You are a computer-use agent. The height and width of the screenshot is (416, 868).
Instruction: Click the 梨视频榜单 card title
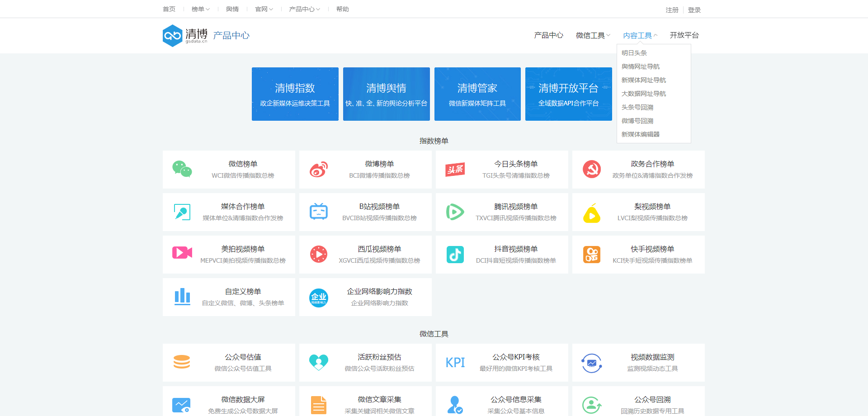point(652,206)
